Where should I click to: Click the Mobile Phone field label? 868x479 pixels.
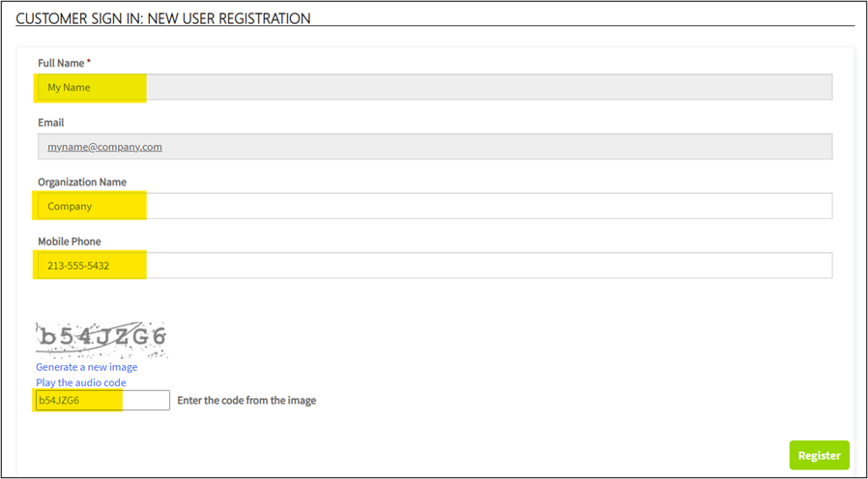70,241
